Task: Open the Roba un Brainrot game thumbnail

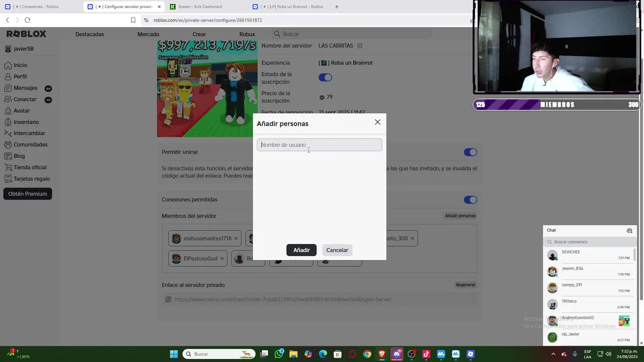Action: (207, 88)
